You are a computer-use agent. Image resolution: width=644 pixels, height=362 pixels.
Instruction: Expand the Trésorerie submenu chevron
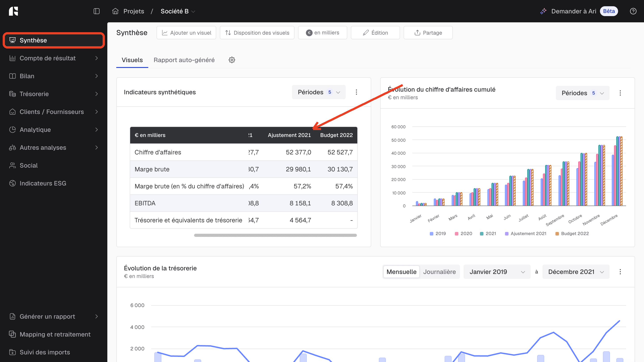pyautogui.click(x=97, y=94)
